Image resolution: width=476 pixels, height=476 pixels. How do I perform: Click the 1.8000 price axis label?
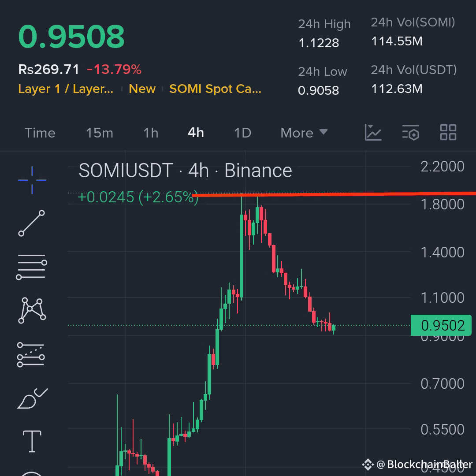443,205
